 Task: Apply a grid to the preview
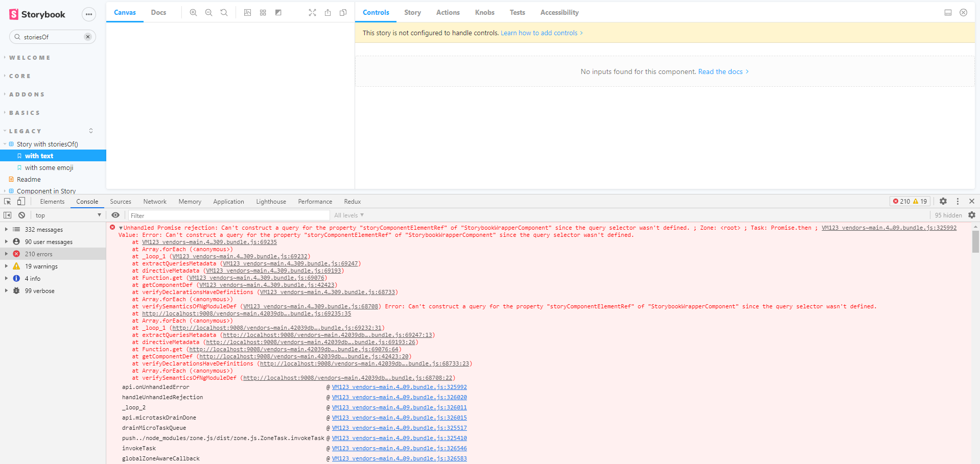tap(263, 12)
